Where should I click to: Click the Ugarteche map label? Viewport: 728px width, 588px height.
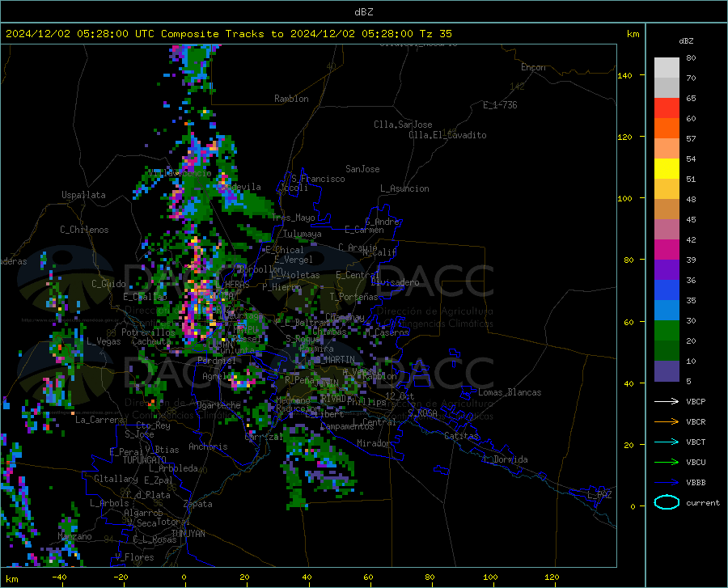[218, 405]
